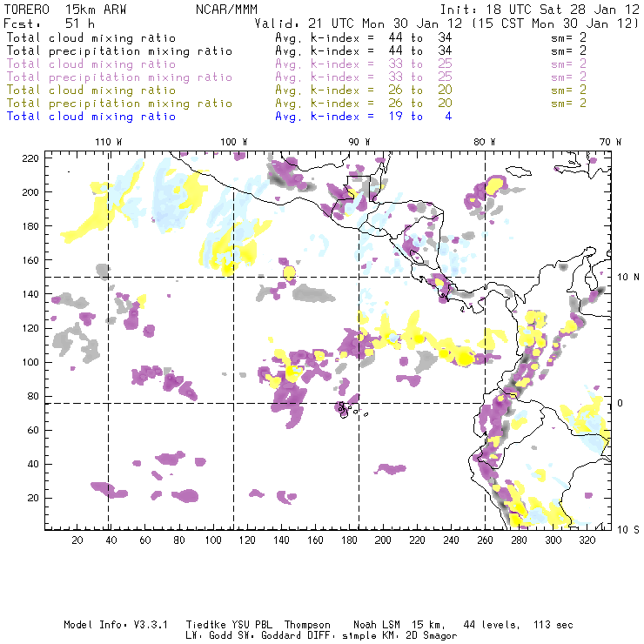The width and height of the screenshot is (644, 644).
Task: Click the black "Total cloud mixing ratio" legend entry
Action: 91,37
